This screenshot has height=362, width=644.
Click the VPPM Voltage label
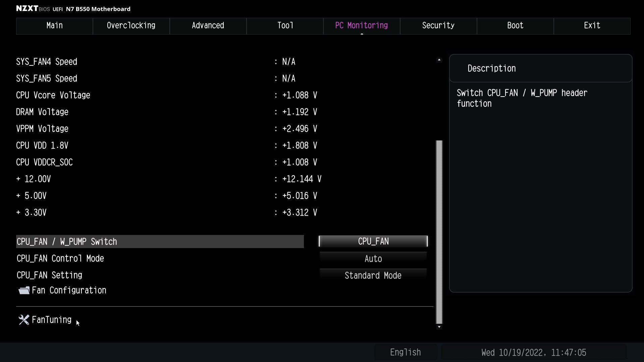click(42, 129)
